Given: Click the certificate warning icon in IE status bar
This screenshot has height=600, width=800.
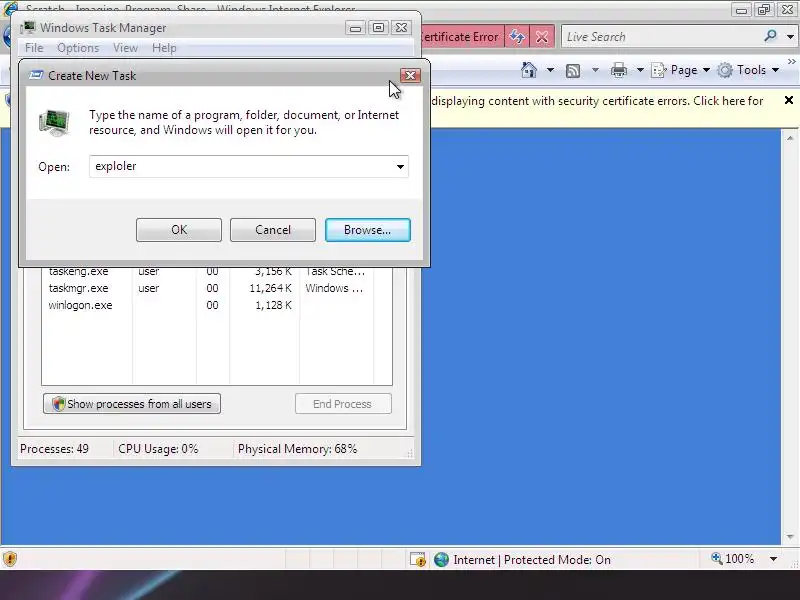Looking at the screenshot, I should coord(418,560).
